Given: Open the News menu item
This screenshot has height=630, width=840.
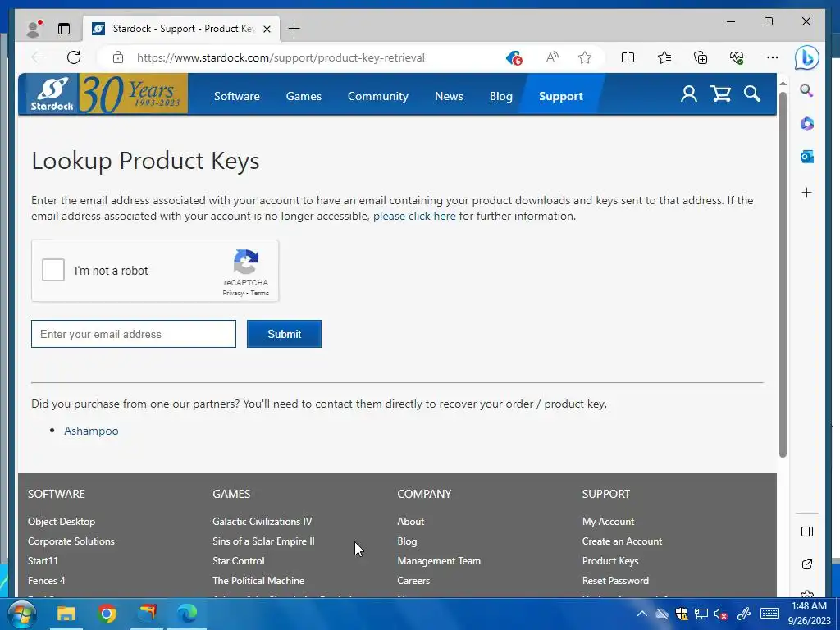Looking at the screenshot, I should (x=449, y=96).
